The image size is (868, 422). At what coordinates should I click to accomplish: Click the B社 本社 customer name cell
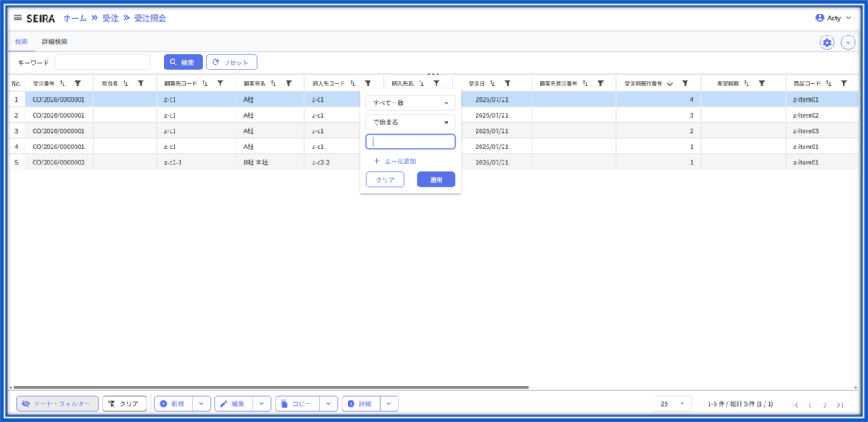click(x=270, y=163)
